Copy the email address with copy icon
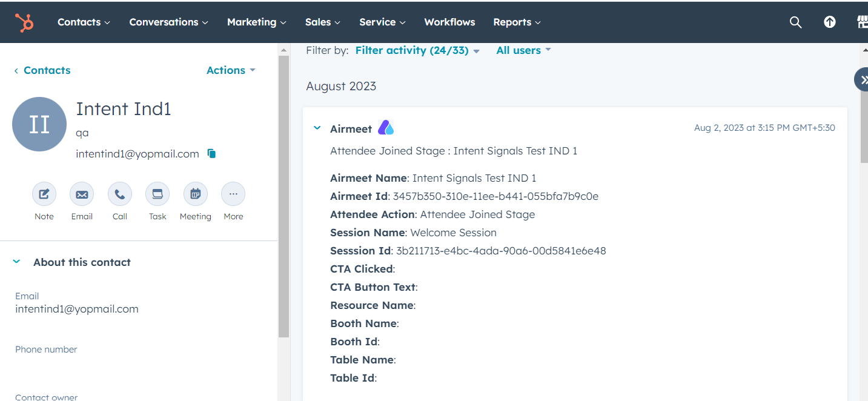868x401 pixels. tap(211, 154)
